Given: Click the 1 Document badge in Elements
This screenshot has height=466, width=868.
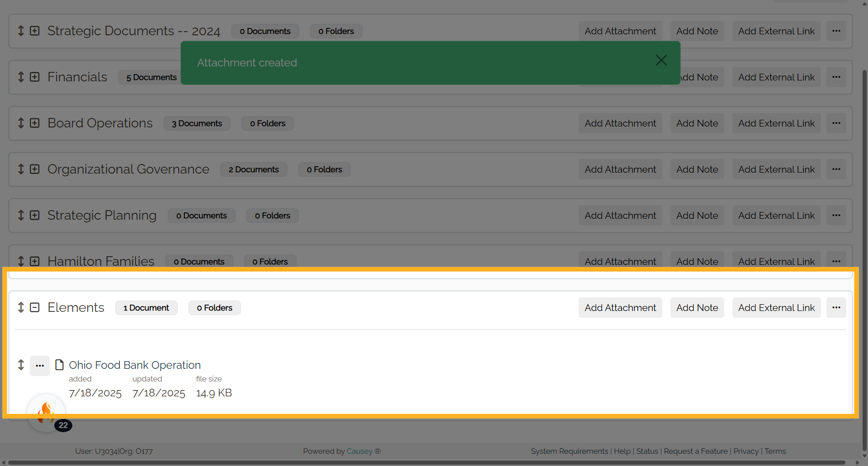Looking at the screenshot, I should pos(146,308).
